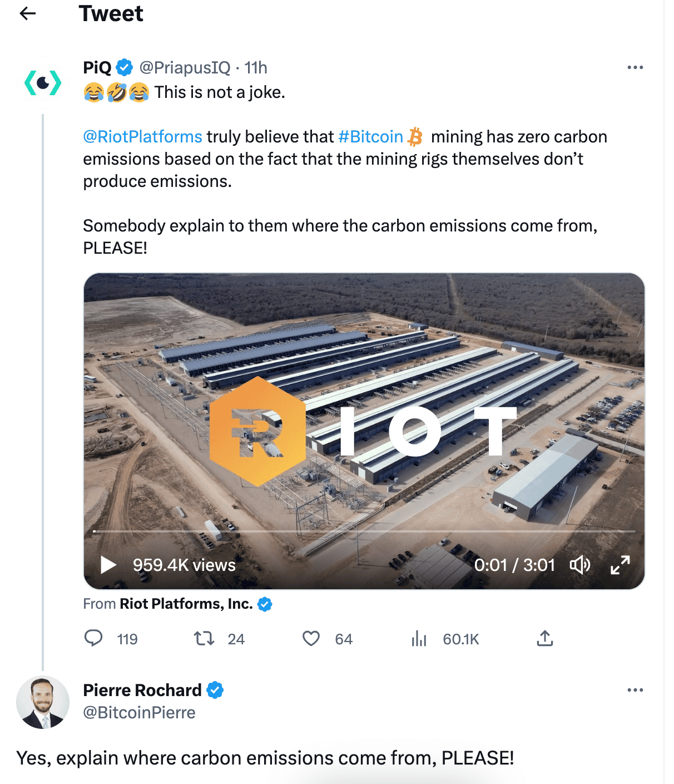Screen dimensions: 674x784
Task: Share the tweet via the share icon
Action: click(x=545, y=639)
